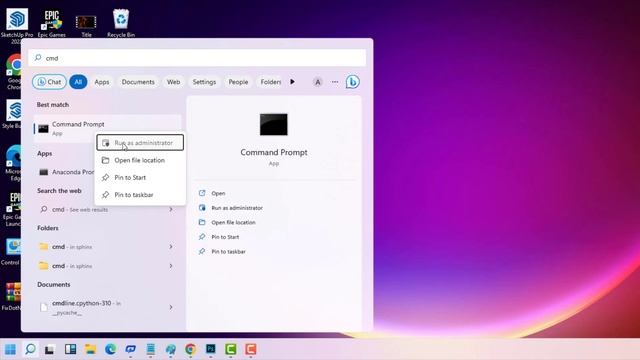640x360 pixels.
Task: Open the Title video file on desktop
Action: click(86, 25)
